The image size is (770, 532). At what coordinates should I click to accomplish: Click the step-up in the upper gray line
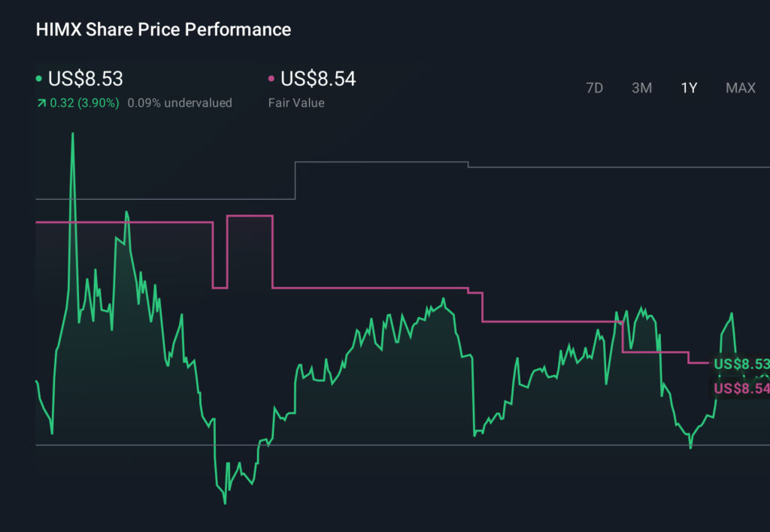click(x=296, y=179)
